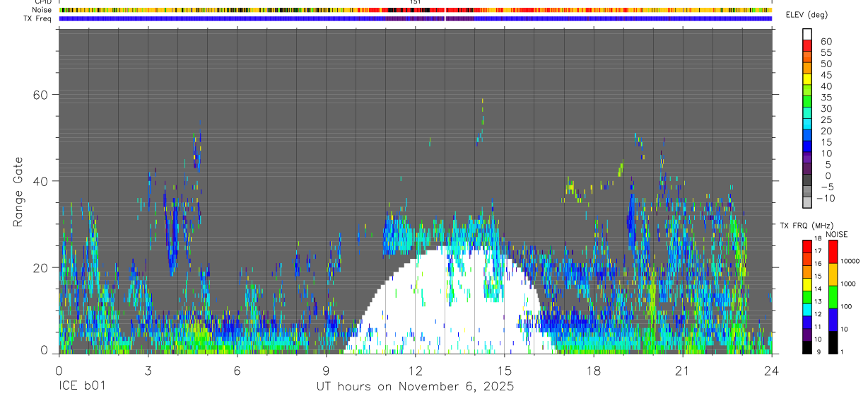Click the white top segment of ELEV color bar
The height and width of the screenshot is (401, 868).
807,33
